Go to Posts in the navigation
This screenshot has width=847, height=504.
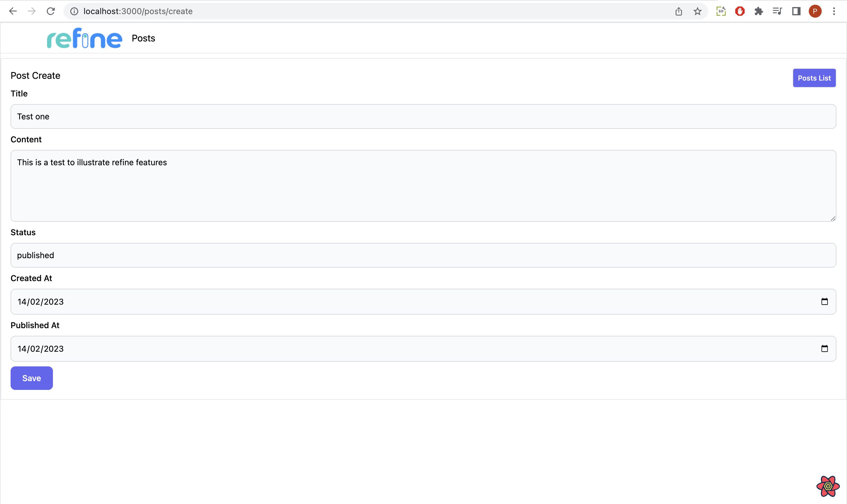point(143,39)
